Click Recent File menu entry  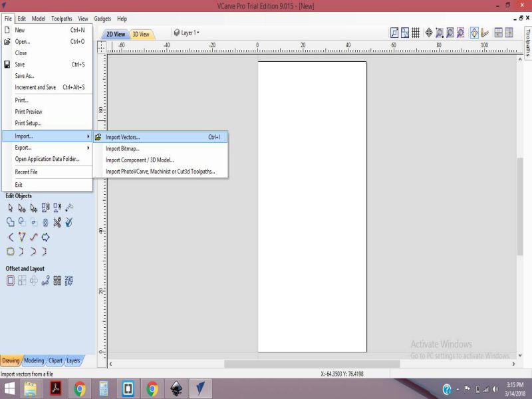pyautogui.click(x=47, y=172)
